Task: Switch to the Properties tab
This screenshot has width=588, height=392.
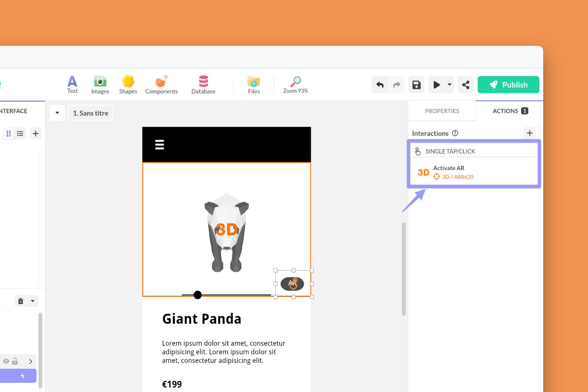Action: pos(442,111)
